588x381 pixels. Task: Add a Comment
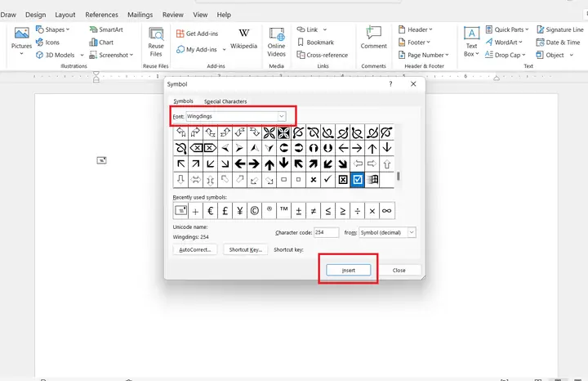click(x=373, y=38)
